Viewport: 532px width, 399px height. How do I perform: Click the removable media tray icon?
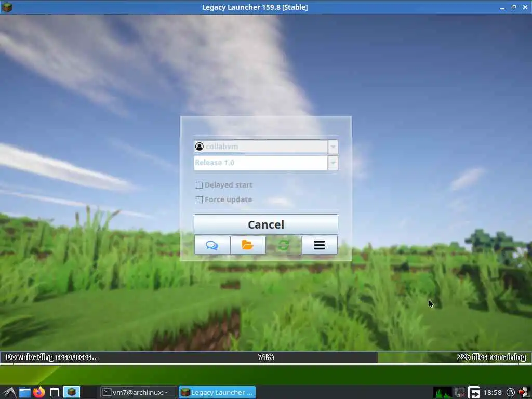[474, 393]
